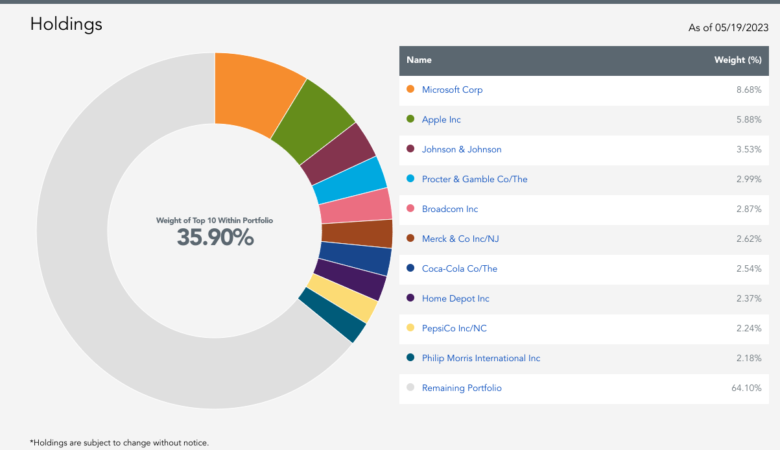The height and width of the screenshot is (450, 780).
Task: Open the Apple Inc holding link
Action: click(x=441, y=120)
